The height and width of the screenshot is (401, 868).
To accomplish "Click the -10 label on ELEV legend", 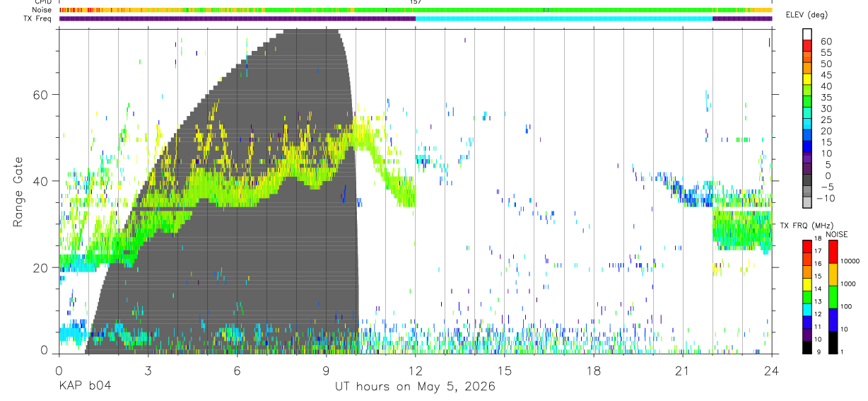I will 826,198.
